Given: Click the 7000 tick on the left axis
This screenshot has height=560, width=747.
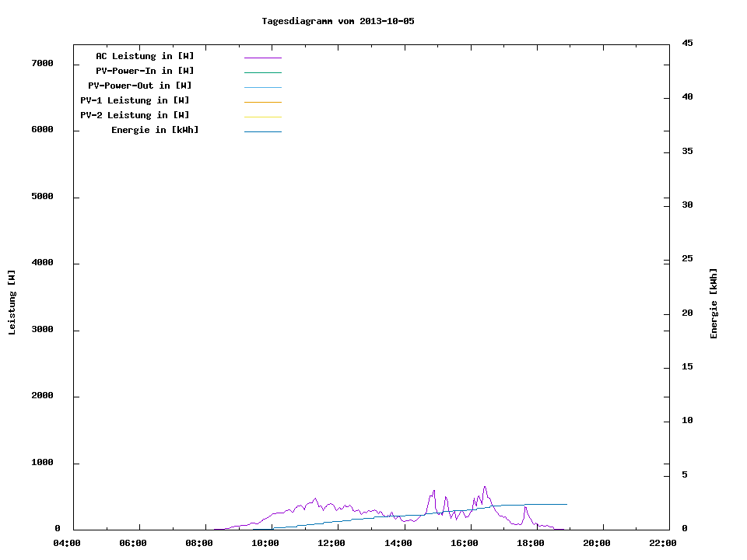Looking at the screenshot, I should (x=42, y=63).
